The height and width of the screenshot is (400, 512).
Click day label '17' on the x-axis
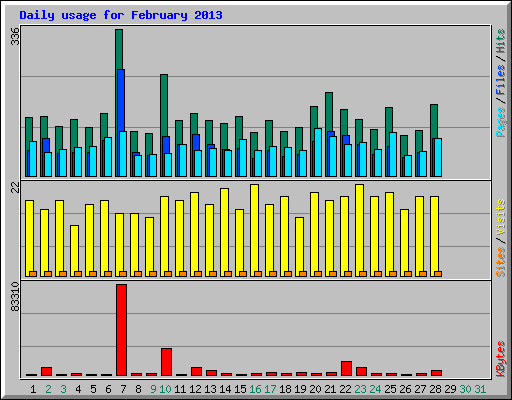pyautogui.click(x=270, y=389)
